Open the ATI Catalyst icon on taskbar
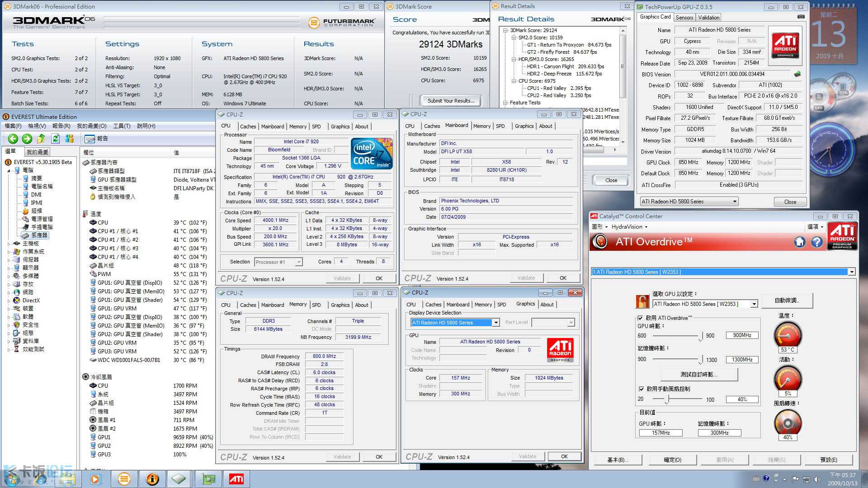Viewport: 868px width, 488px height. coord(236,479)
